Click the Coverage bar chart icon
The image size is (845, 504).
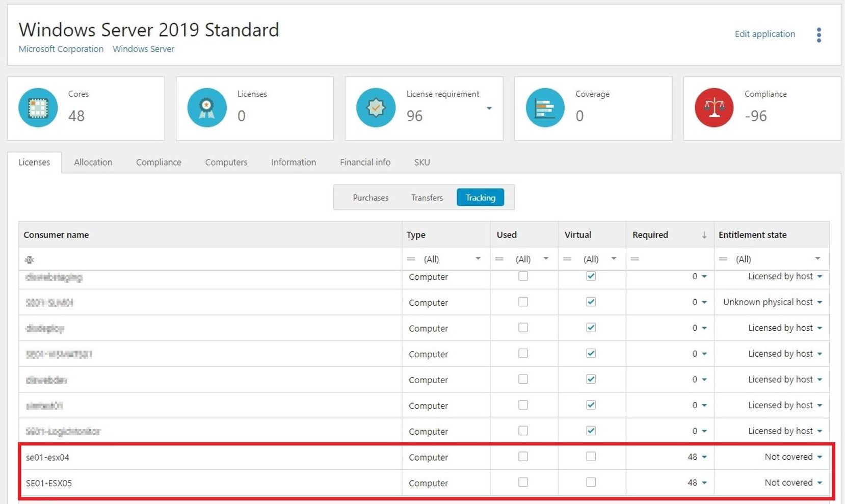pos(545,108)
